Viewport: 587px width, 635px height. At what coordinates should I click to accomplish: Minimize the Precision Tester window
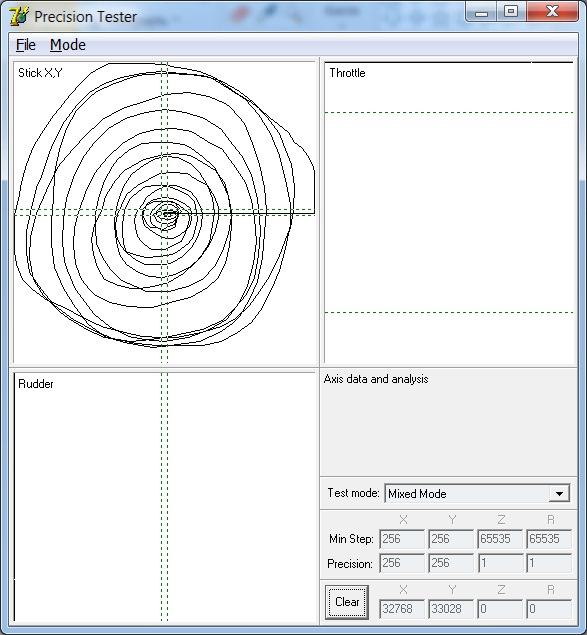481,12
